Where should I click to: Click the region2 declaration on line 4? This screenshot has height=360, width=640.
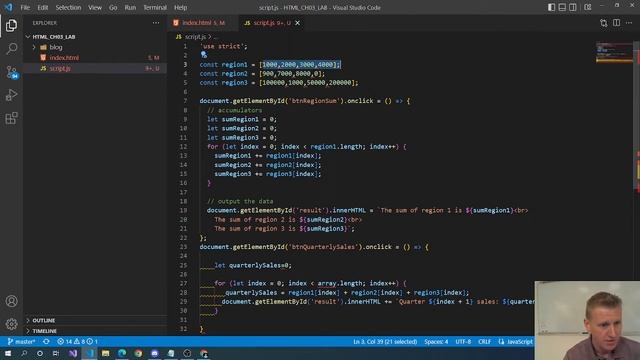(x=262, y=73)
